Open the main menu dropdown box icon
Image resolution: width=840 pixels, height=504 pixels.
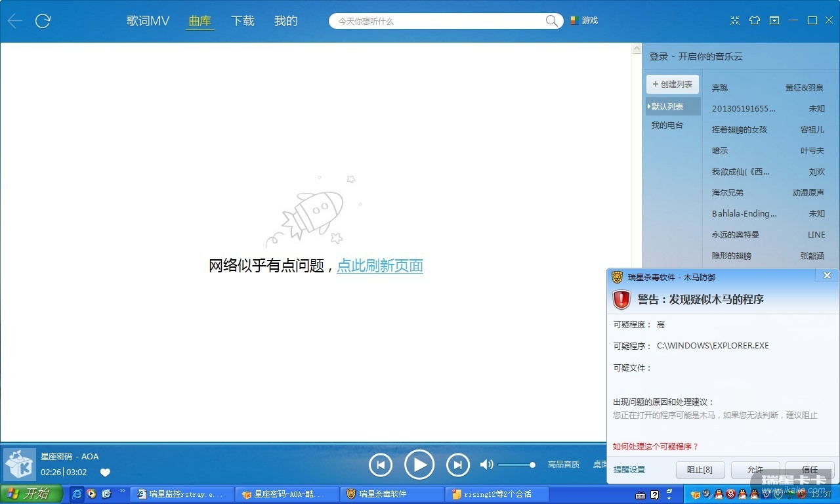[x=774, y=20]
